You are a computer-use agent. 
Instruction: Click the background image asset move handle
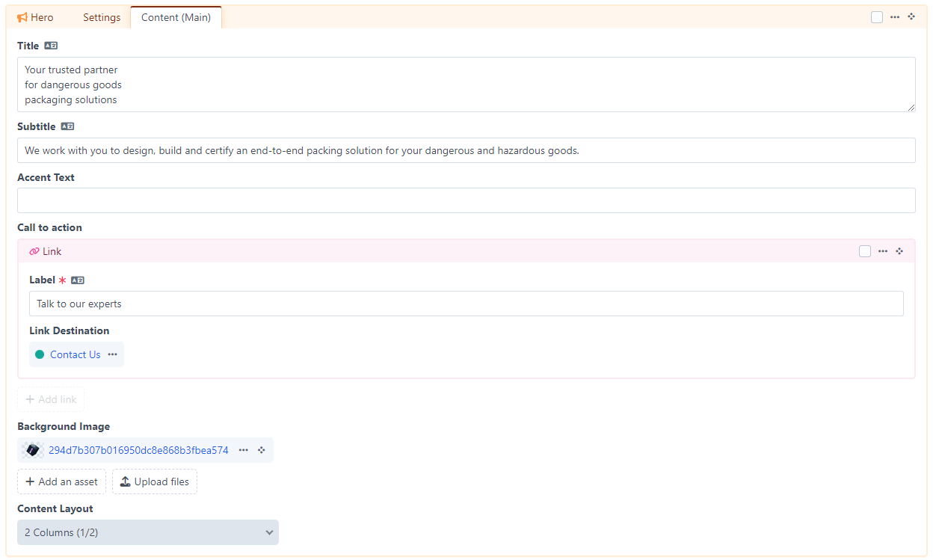point(262,450)
